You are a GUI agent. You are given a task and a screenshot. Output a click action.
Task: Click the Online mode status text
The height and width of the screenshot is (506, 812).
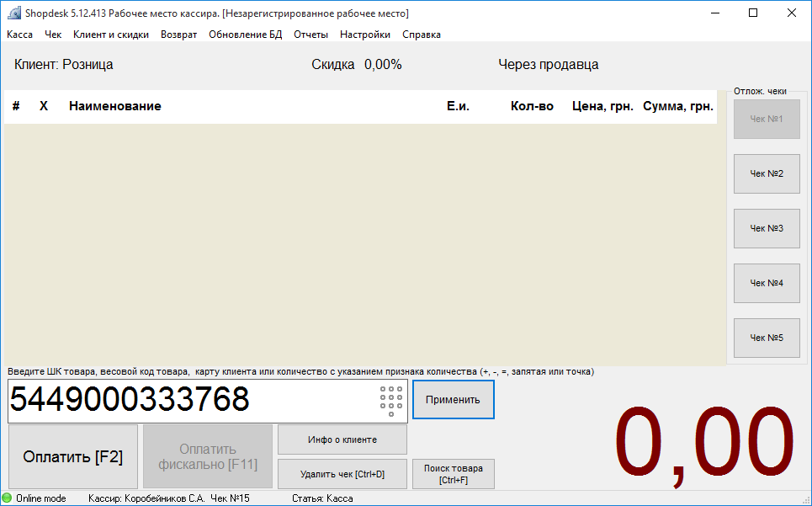tap(41, 498)
